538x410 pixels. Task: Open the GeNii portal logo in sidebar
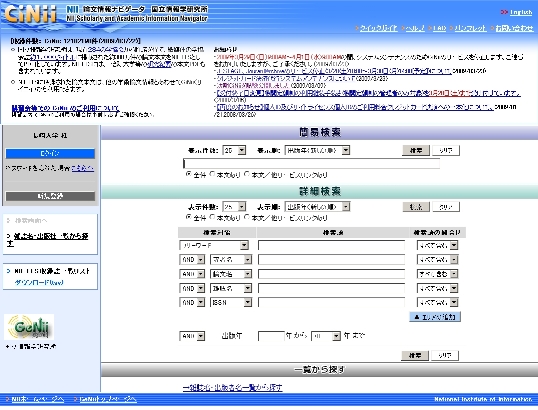point(29,327)
